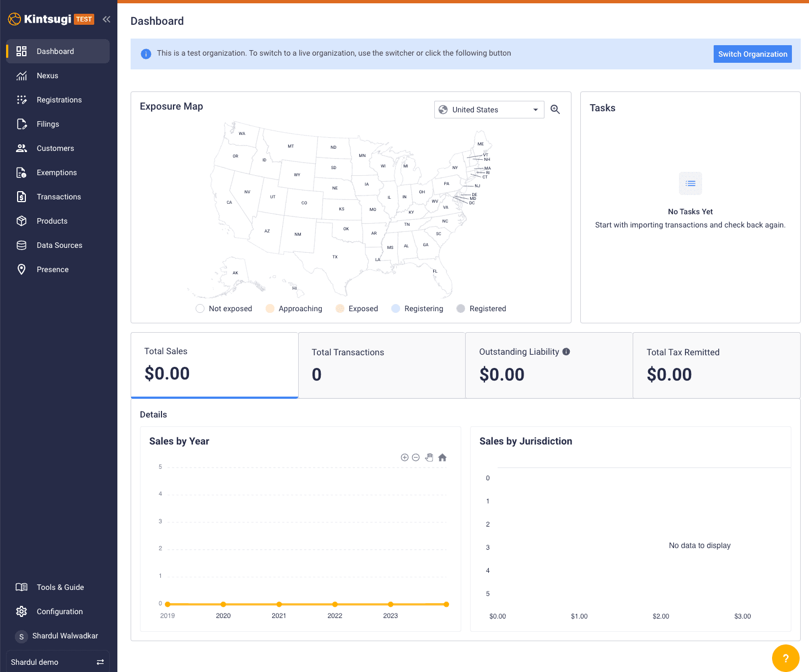Click the Presence sidebar item
Viewport: 809px width, 672px height.
click(58, 269)
